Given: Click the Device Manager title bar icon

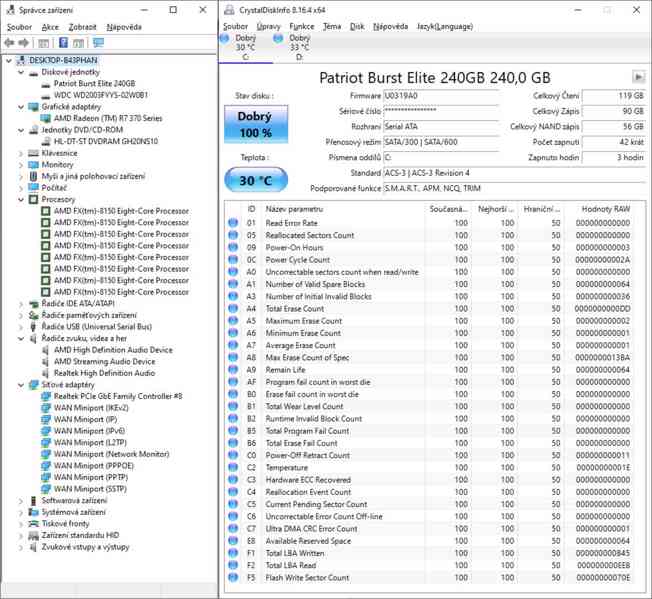Looking at the screenshot, I should coord(10,10).
